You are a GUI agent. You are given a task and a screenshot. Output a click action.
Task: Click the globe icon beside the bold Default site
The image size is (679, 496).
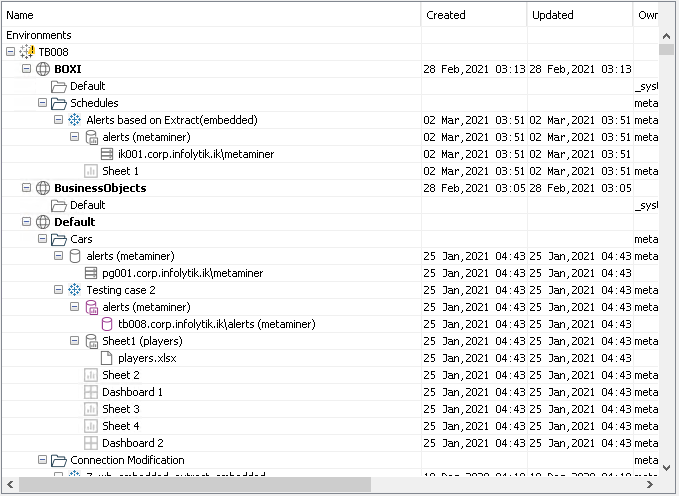(43, 222)
